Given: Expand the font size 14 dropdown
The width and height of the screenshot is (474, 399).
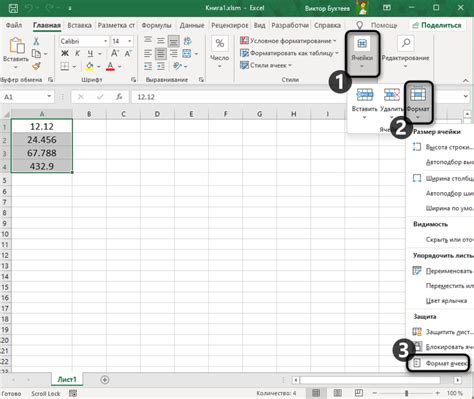Looking at the screenshot, I should coord(130,41).
